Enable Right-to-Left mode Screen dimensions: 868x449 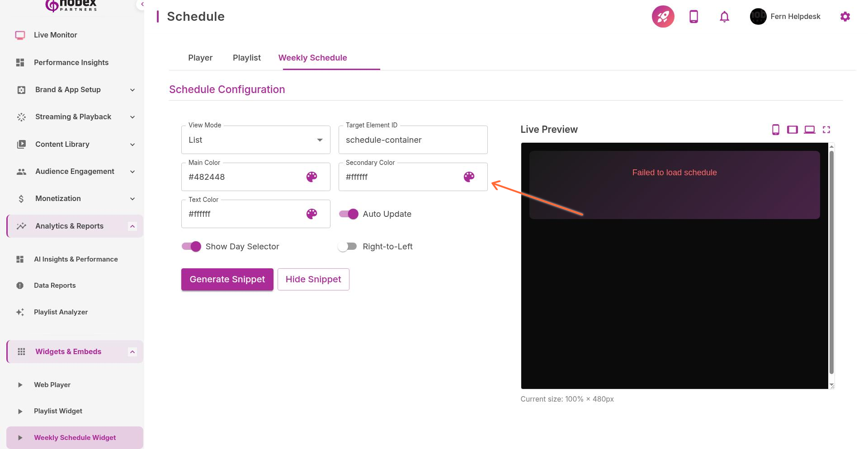(x=347, y=247)
